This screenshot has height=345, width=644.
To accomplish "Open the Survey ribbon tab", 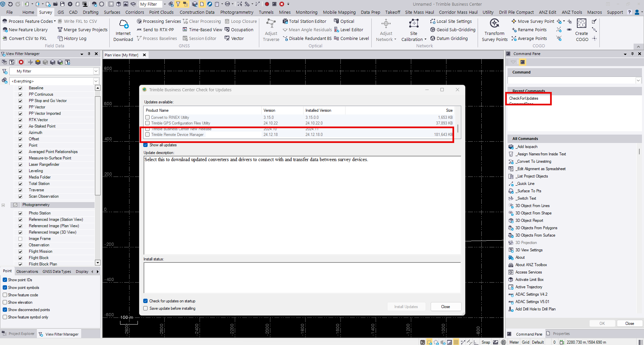I will 46,12.
